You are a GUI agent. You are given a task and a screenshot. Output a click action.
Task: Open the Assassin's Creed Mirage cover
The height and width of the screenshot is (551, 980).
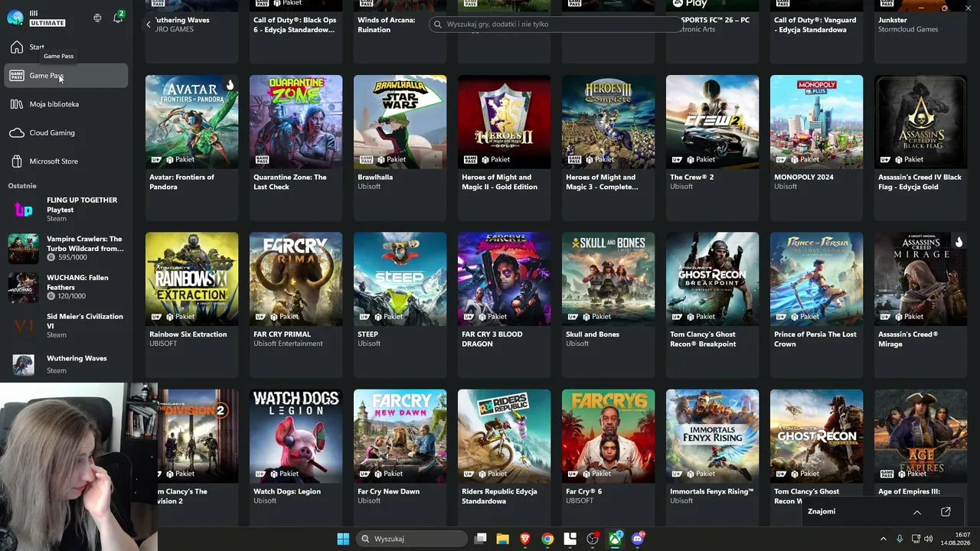click(x=920, y=279)
